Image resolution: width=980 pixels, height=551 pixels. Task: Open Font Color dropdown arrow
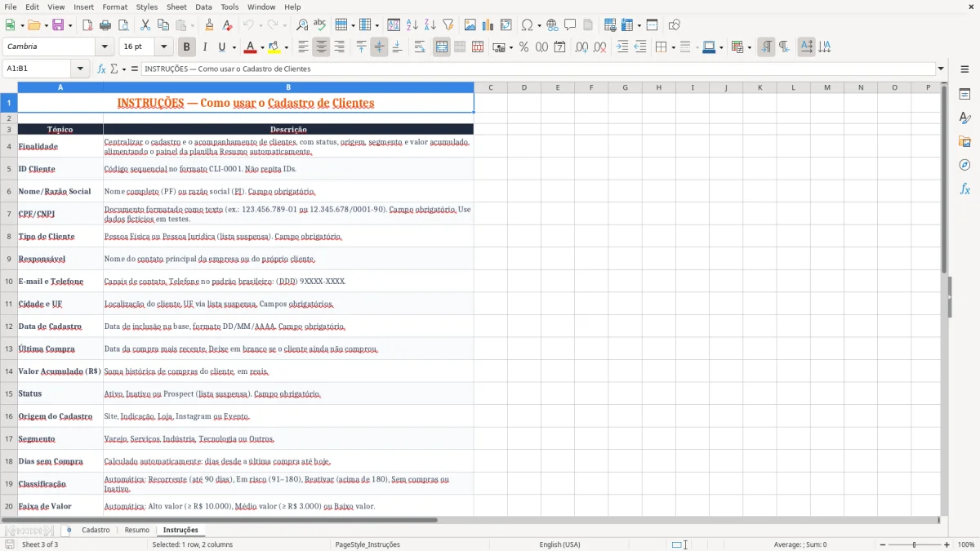tap(261, 47)
